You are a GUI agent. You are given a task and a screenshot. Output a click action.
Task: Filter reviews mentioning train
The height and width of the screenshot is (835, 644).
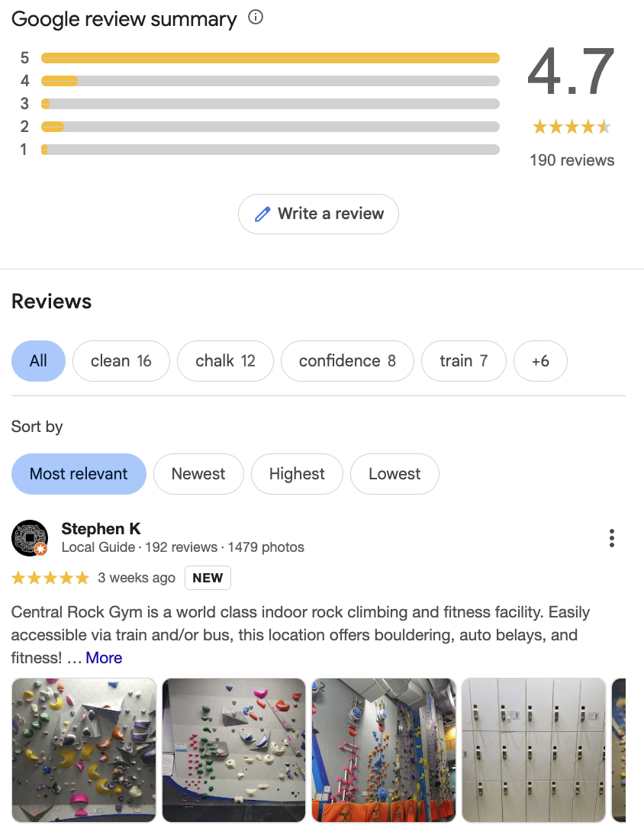464,361
